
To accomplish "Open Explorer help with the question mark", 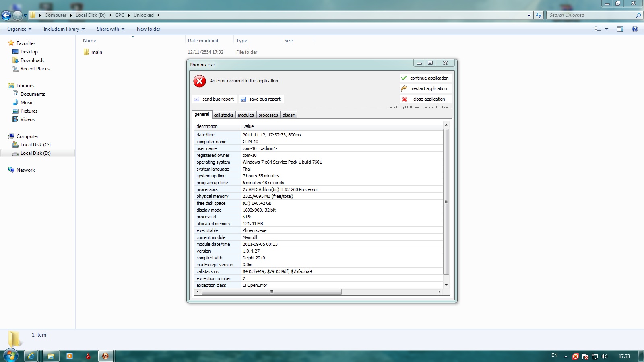I will point(635,29).
